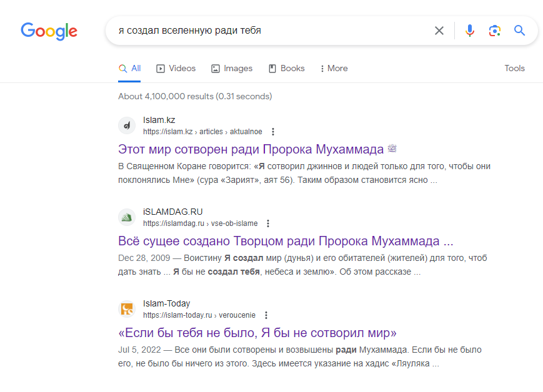The width and height of the screenshot is (543, 392).
Task: Click the microphone voice search icon
Action: tap(469, 30)
